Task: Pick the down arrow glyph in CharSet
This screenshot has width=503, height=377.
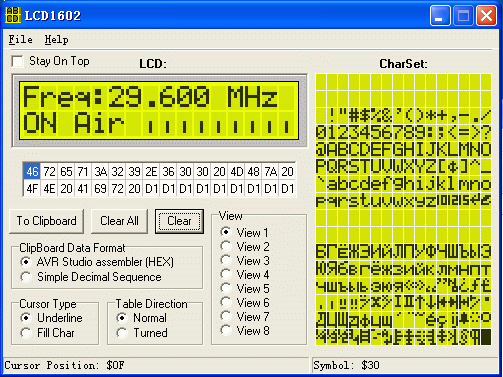Action: tap(431, 303)
